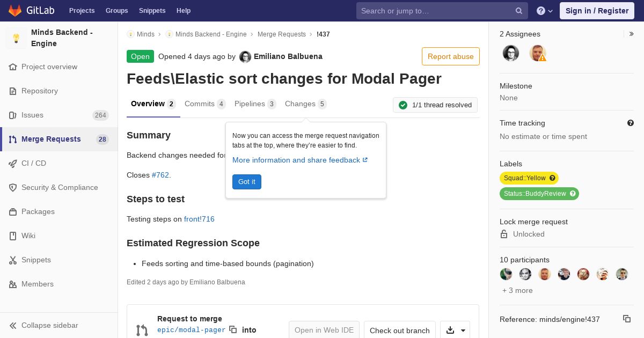Click the 1/1 thread resolved indicator

coord(435,105)
